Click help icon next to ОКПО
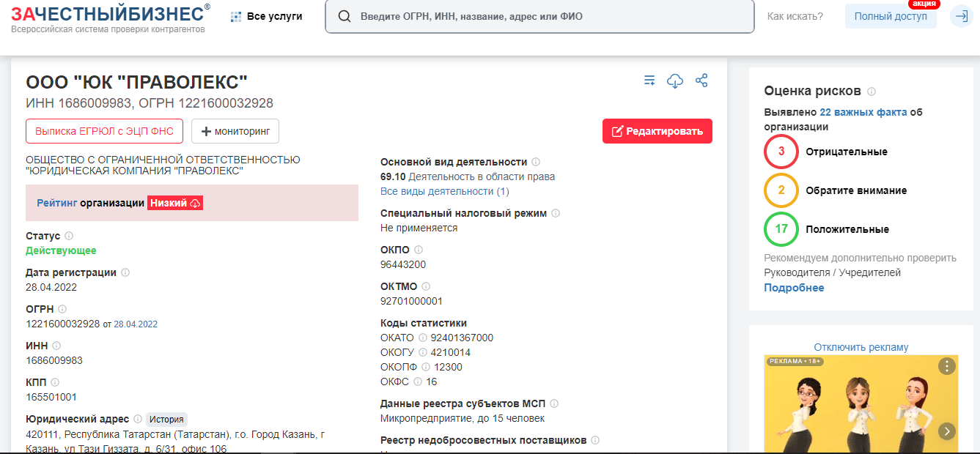Screen dimensions: 980x454 [x=419, y=250]
